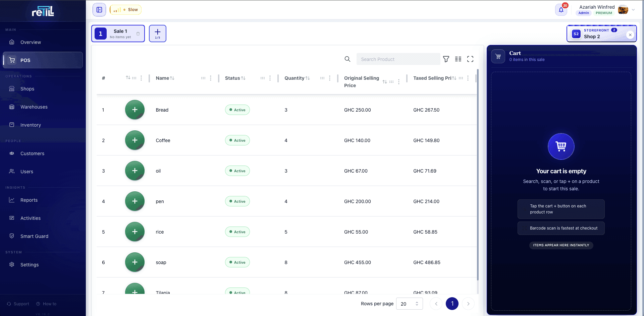Add Coffee with the green plus button
Viewport: 644px width, 316px height.
click(135, 140)
